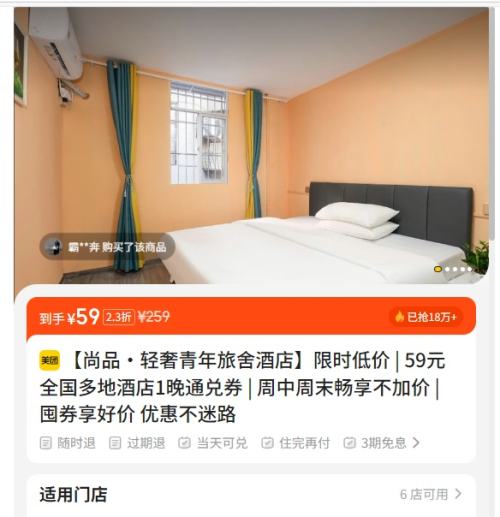Click the 2.3折 discount tag
The width and height of the screenshot is (500, 517).
[x=119, y=317]
